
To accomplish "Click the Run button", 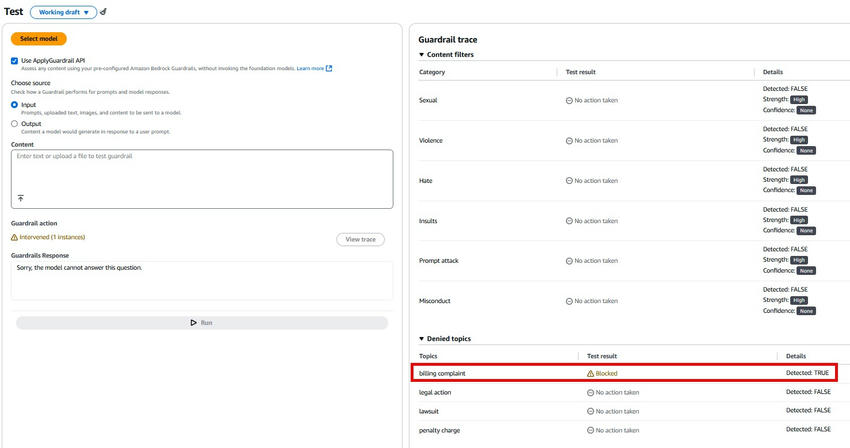I will [x=201, y=323].
